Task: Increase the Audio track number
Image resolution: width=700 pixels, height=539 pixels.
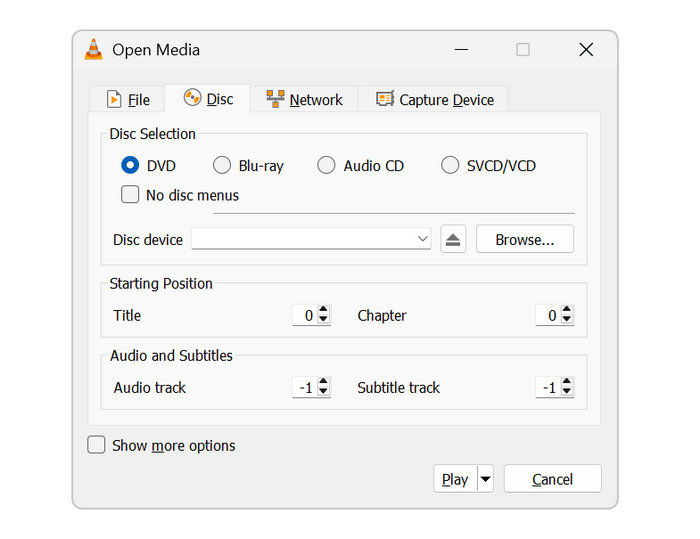Action: click(x=324, y=381)
